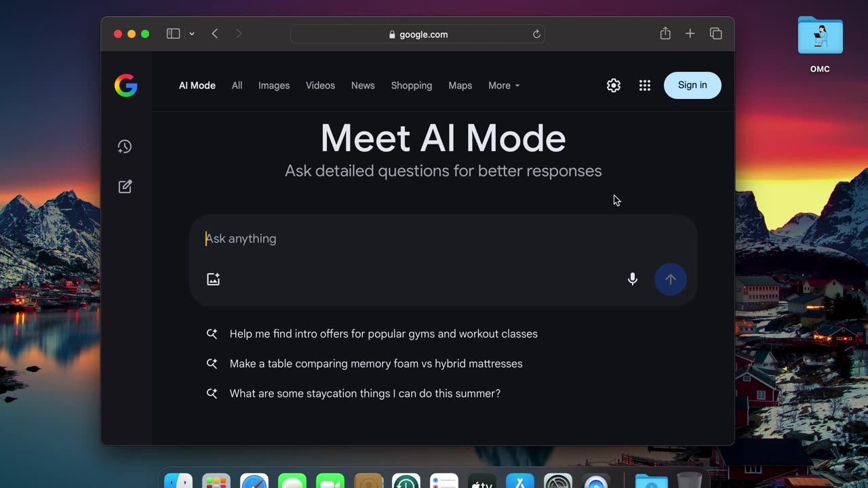This screenshot has height=488, width=868.
Task: Reload the page with the refresh icon
Action: (536, 34)
